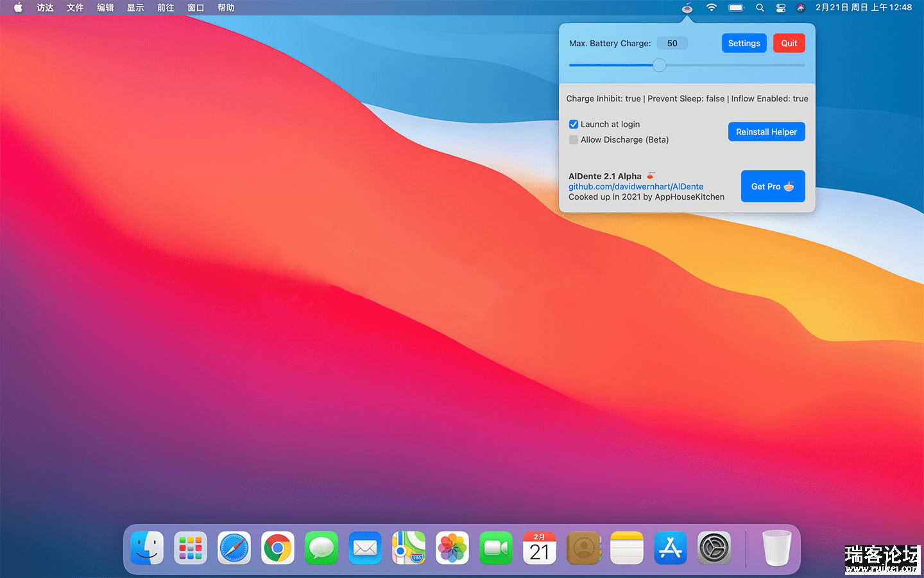Enable Allow Discharge (Beta) checkbox

coord(574,139)
